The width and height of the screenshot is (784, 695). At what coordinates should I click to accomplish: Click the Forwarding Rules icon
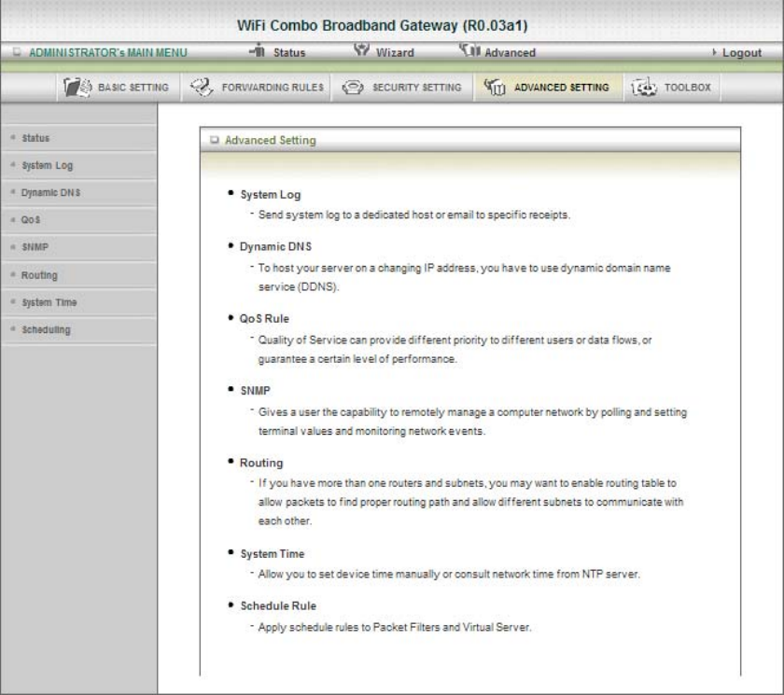click(202, 88)
